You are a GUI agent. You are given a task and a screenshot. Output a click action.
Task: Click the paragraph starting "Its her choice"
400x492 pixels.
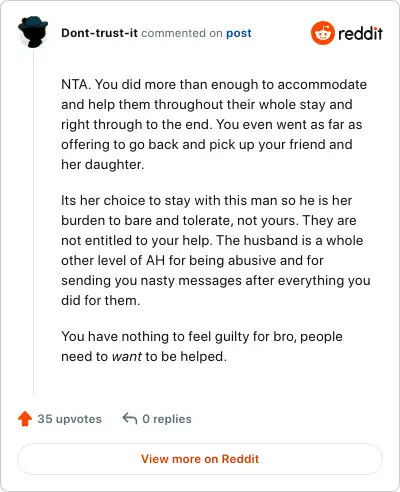coord(216,250)
